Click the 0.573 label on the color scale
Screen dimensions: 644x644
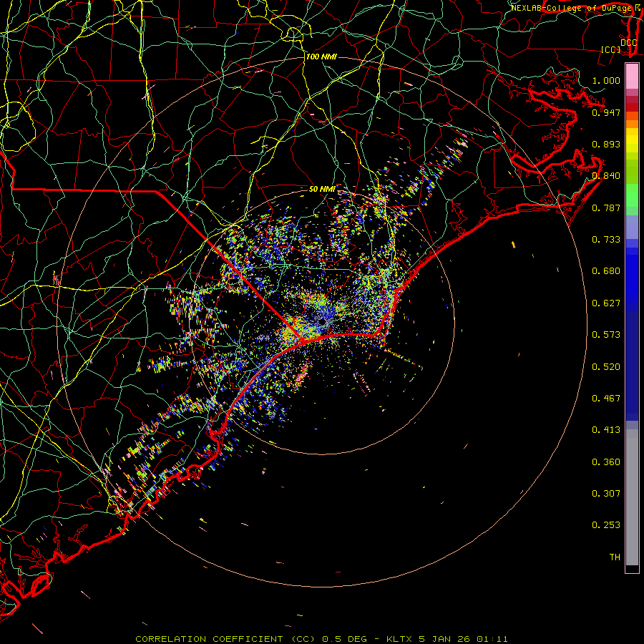(606, 335)
